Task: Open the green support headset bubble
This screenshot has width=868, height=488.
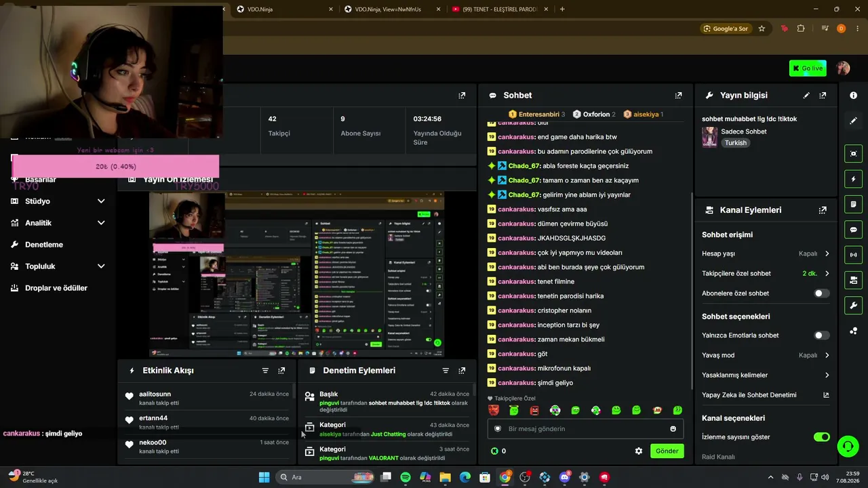Action: pyautogui.click(x=848, y=447)
